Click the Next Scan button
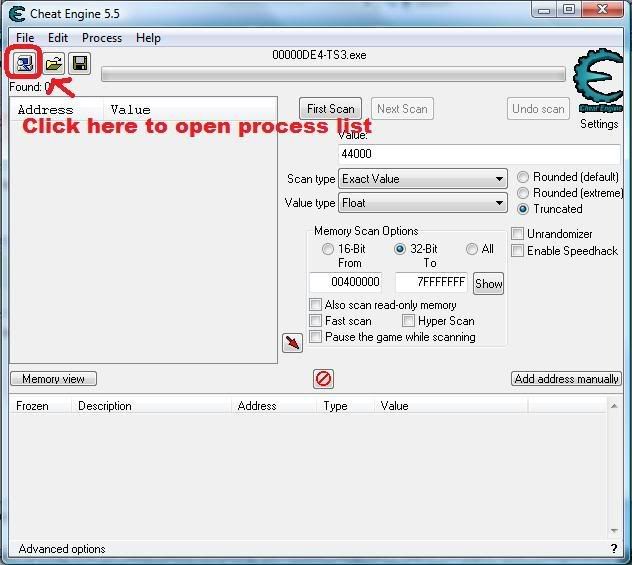The height and width of the screenshot is (565, 632). pos(402,109)
